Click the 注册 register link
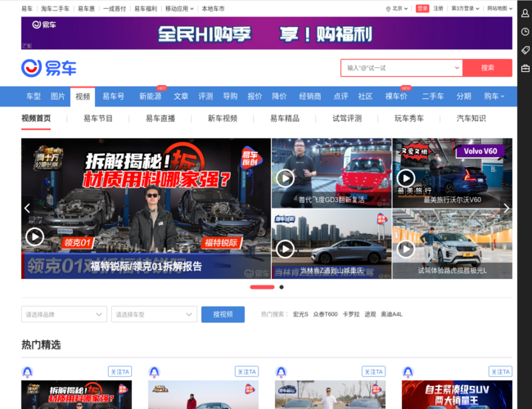The image size is (532, 409). (439, 8)
